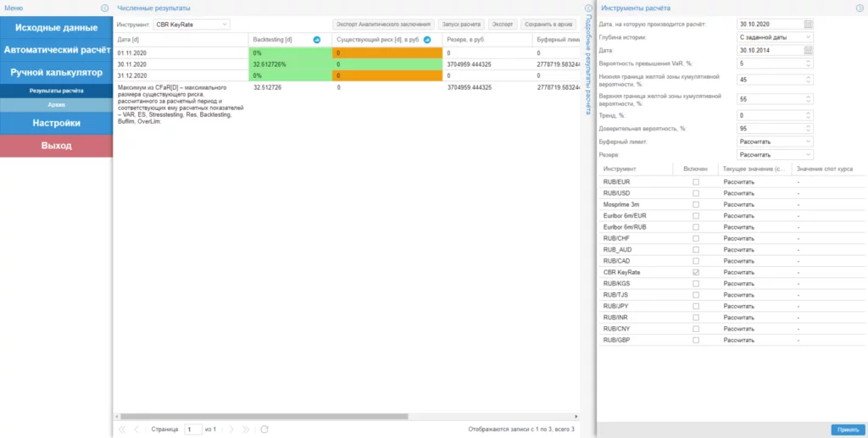Click the blue icon in the Backtesting column header
The height and width of the screenshot is (438, 868).
317,40
